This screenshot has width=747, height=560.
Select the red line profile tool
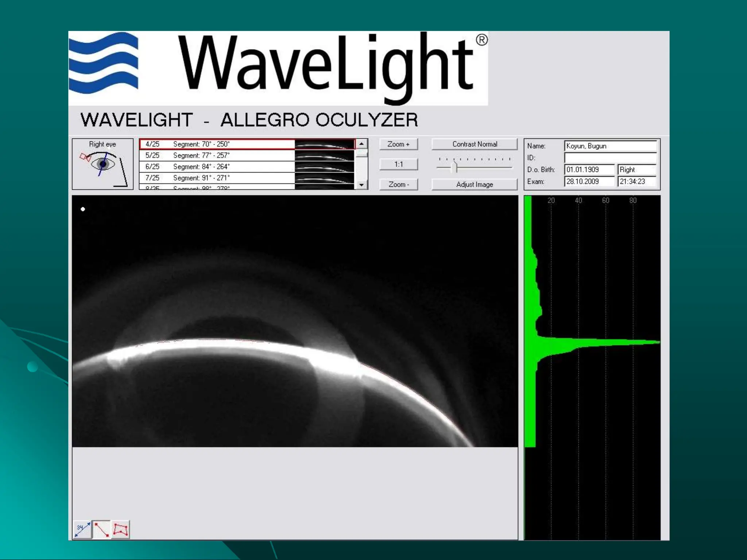click(x=101, y=530)
